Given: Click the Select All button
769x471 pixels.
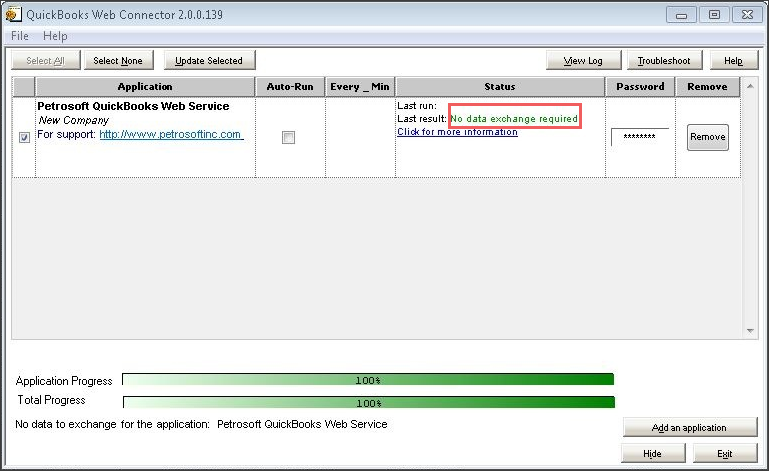Looking at the screenshot, I should tap(46, 60).
